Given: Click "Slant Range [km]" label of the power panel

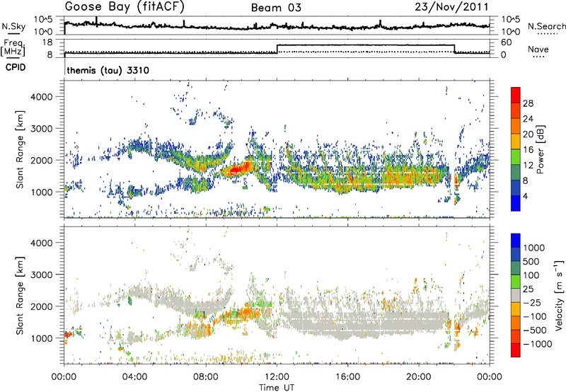Looking at the screenshot, I should 21,149.
